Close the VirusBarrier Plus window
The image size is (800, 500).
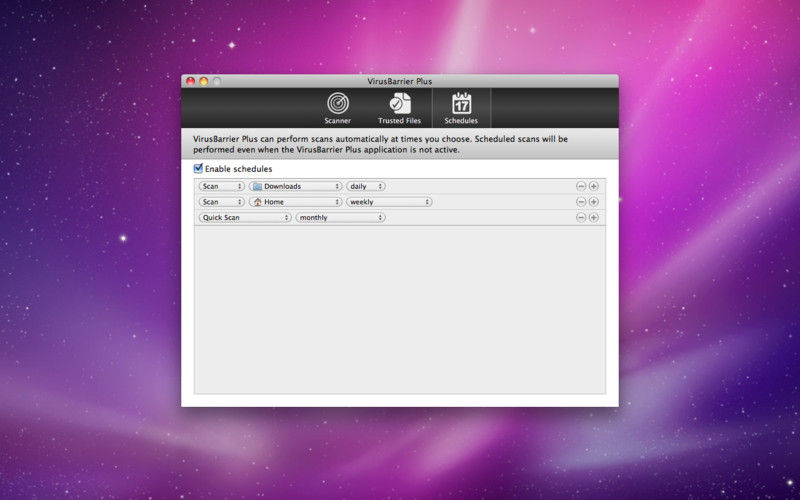coord(191,81)
